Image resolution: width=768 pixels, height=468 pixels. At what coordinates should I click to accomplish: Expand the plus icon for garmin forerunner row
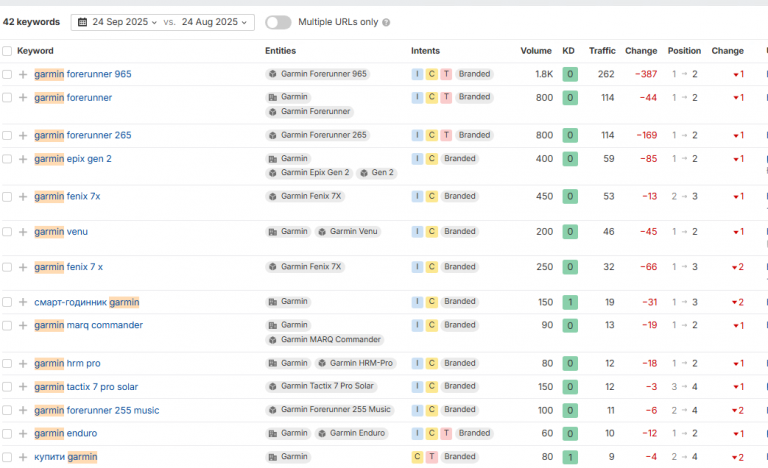pos(23,98)
